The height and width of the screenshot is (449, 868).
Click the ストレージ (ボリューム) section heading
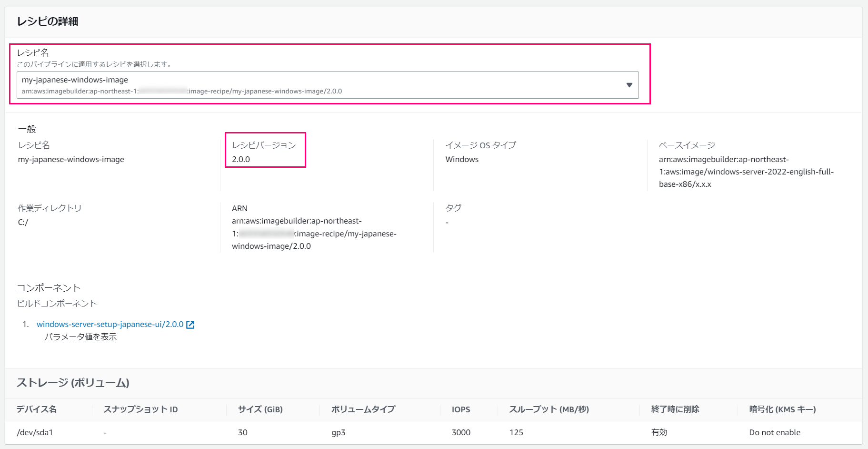pos(73,383)
